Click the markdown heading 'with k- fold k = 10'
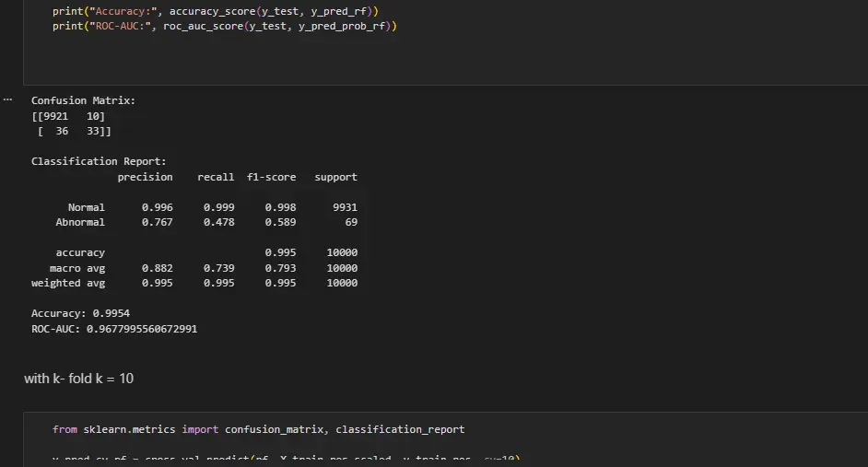The width and height of the screenshot is (868, 467). pos(78,379)
